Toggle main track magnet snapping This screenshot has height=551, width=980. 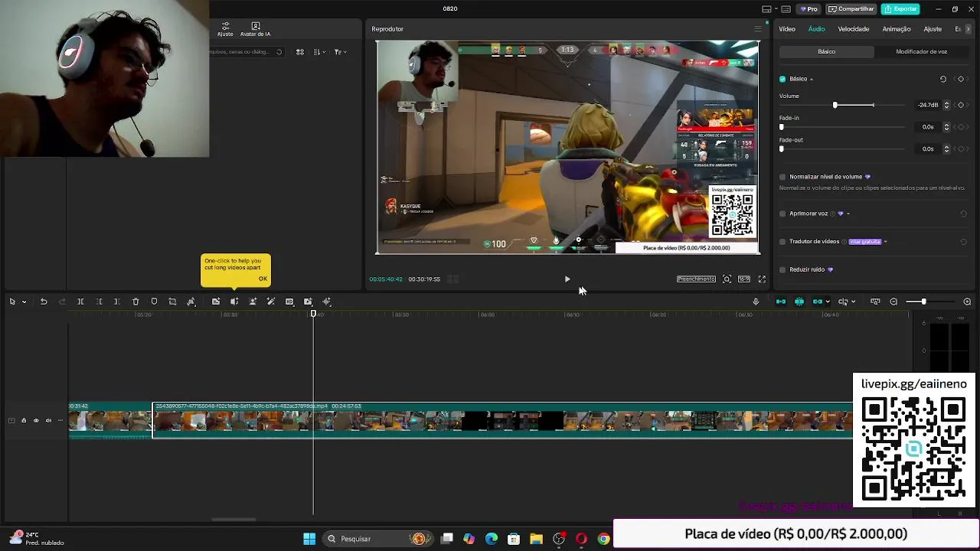(x=780, y=302)
